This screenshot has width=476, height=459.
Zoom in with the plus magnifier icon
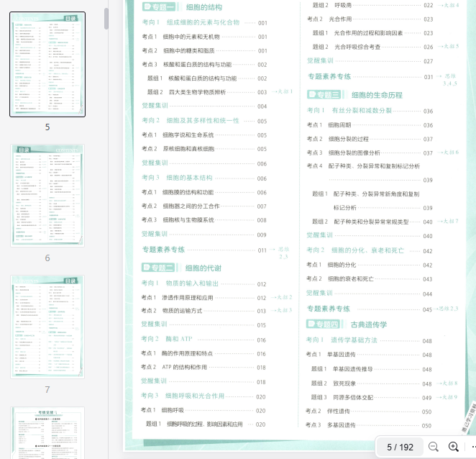[x=454, y=447]
